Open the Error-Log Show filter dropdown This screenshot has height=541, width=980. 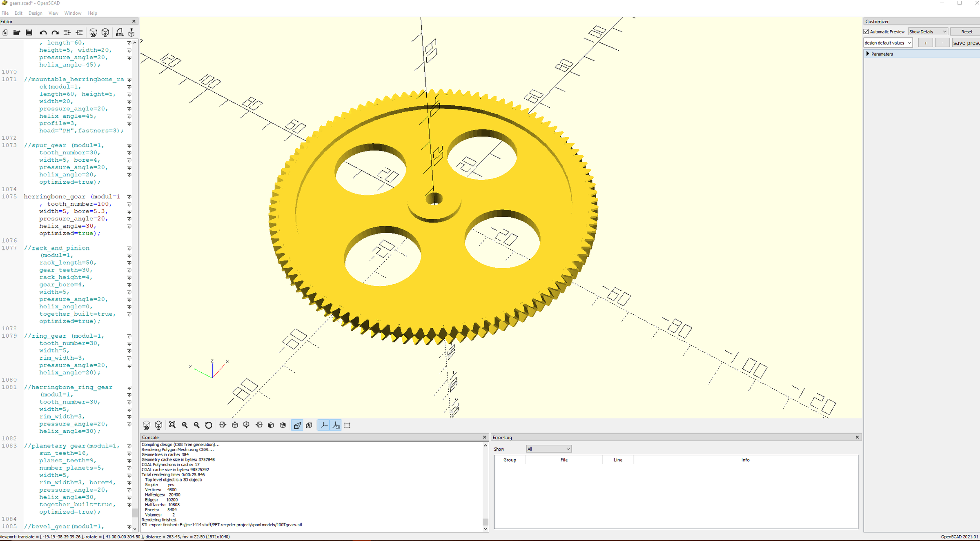point(548,449)
